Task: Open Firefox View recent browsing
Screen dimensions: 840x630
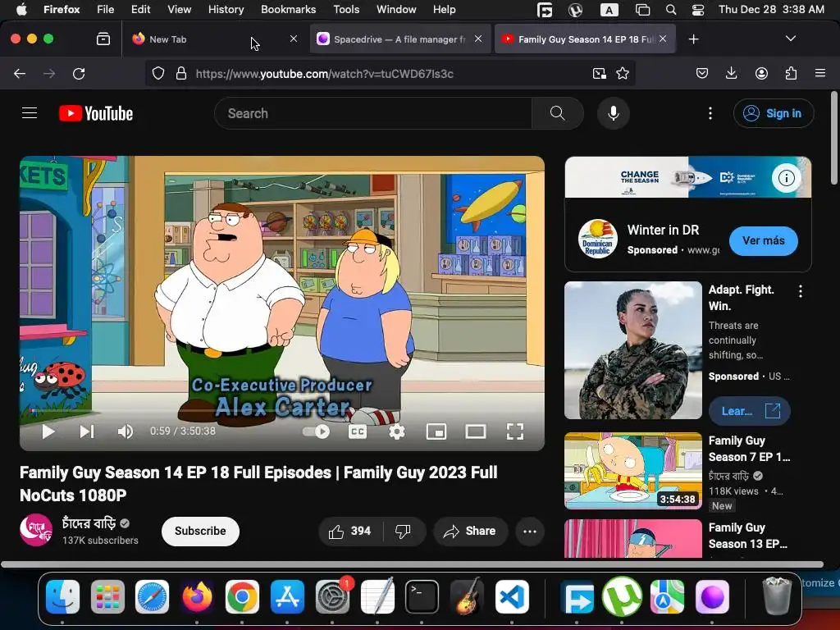Action: 103,39
